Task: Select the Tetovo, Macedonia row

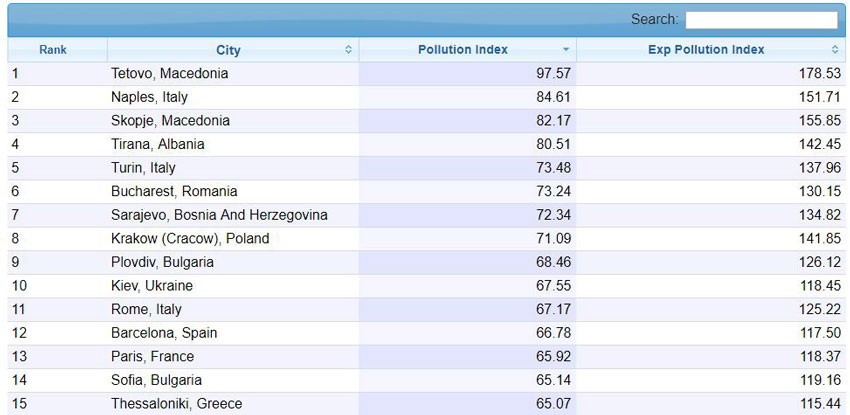Action: pos(169,74)
